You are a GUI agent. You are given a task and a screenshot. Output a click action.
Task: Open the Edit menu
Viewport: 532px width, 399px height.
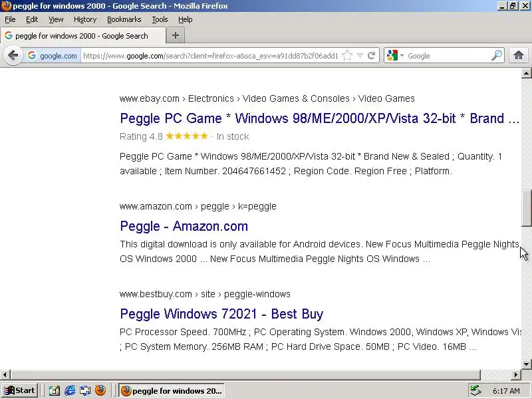tap(32, 19)
